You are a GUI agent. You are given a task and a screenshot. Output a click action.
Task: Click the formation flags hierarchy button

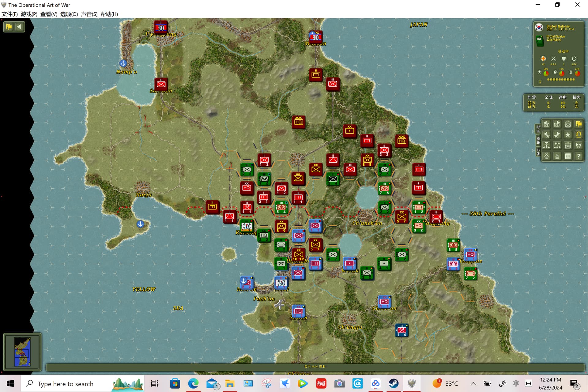point(557,145)
